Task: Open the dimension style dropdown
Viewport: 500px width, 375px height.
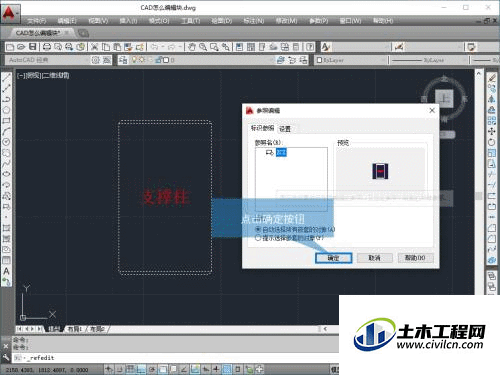Action: click(434, 47)
